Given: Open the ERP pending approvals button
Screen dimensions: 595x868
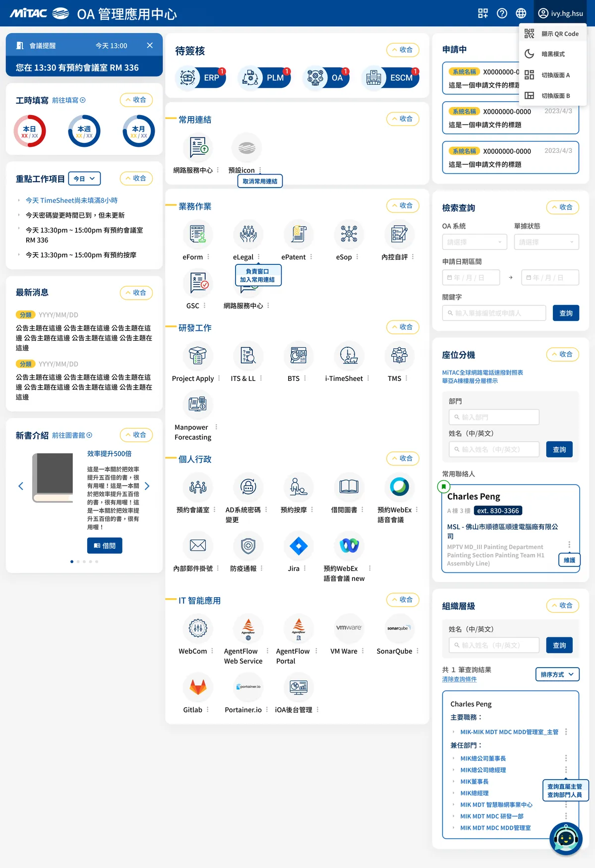Looking at the screenshot, I should click(201, 78).
